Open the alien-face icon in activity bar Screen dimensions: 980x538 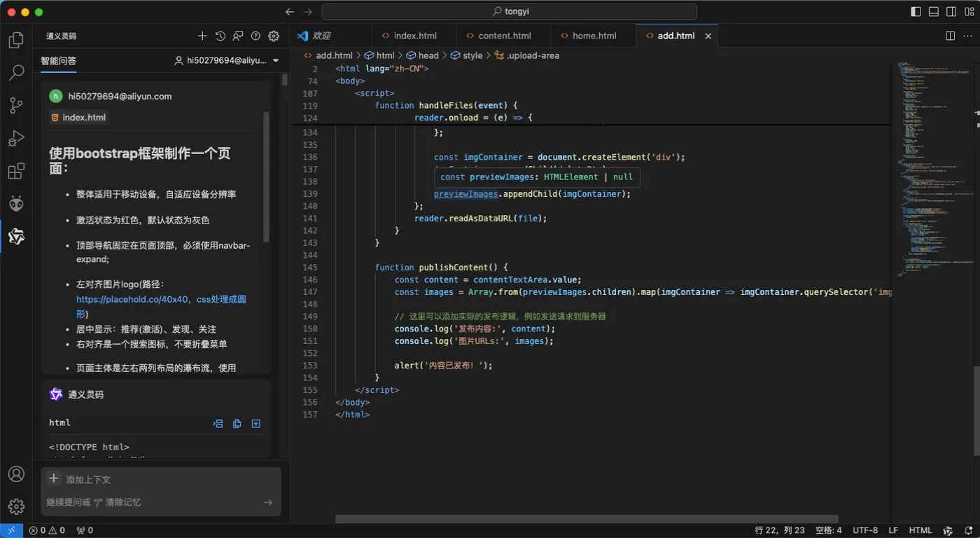[x=16, y=204]
